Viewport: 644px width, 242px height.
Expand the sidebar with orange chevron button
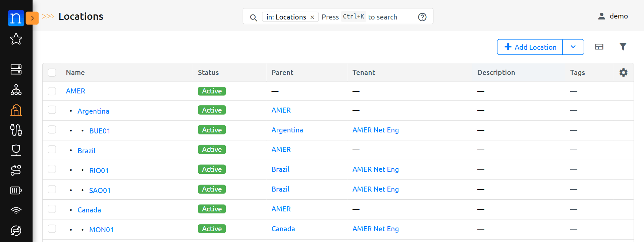(x=32, y=18)
